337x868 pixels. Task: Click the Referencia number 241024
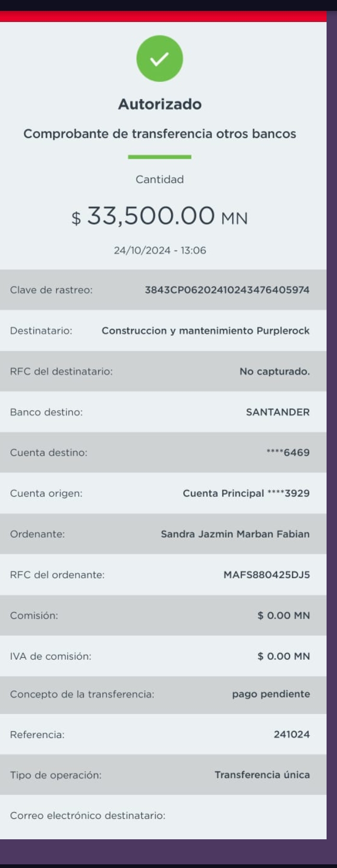tap(292, 734)
